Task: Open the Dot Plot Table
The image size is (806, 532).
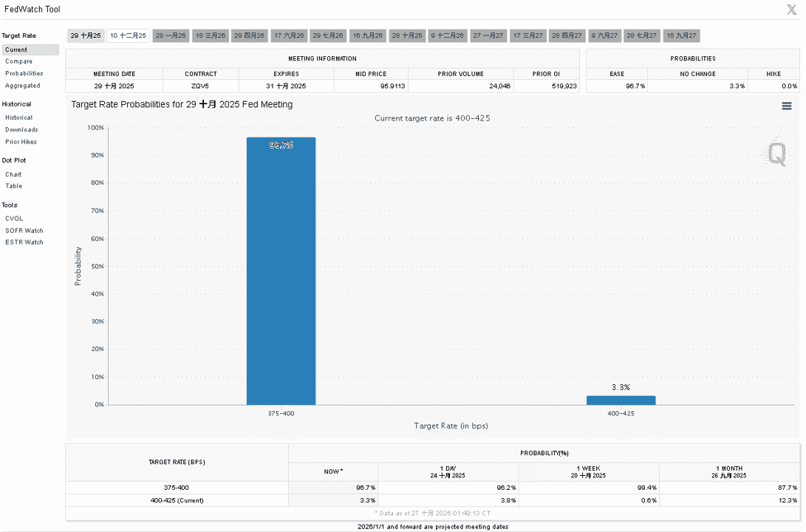Action: (x=14, y=186)
